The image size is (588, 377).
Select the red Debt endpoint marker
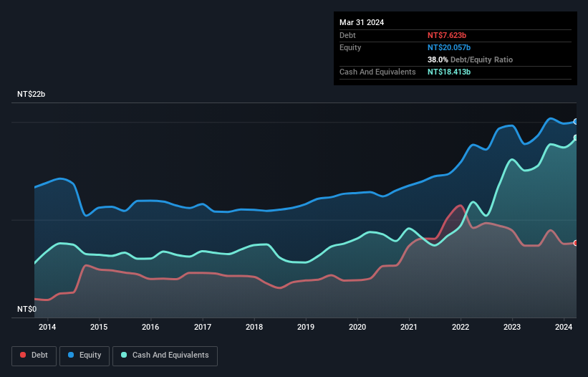point(576,243)
